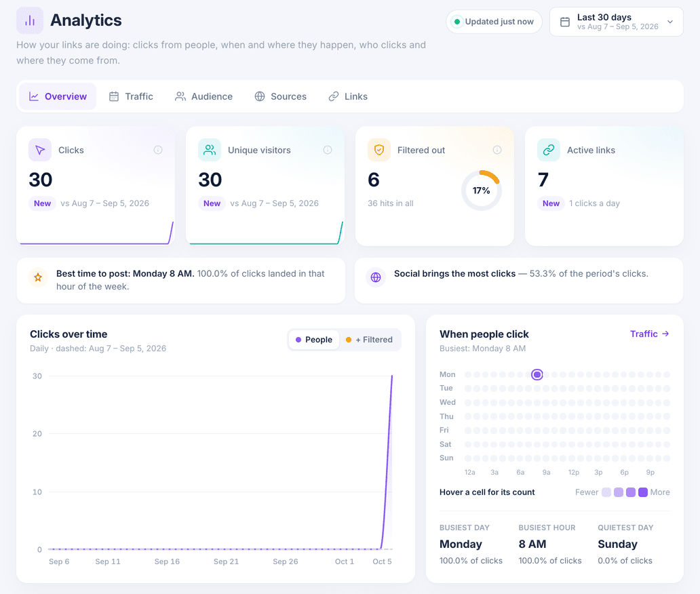The width and height of the screenshot is (700, 594).
Task: Click the Audience tab people icon
Action: coord(180,96)
